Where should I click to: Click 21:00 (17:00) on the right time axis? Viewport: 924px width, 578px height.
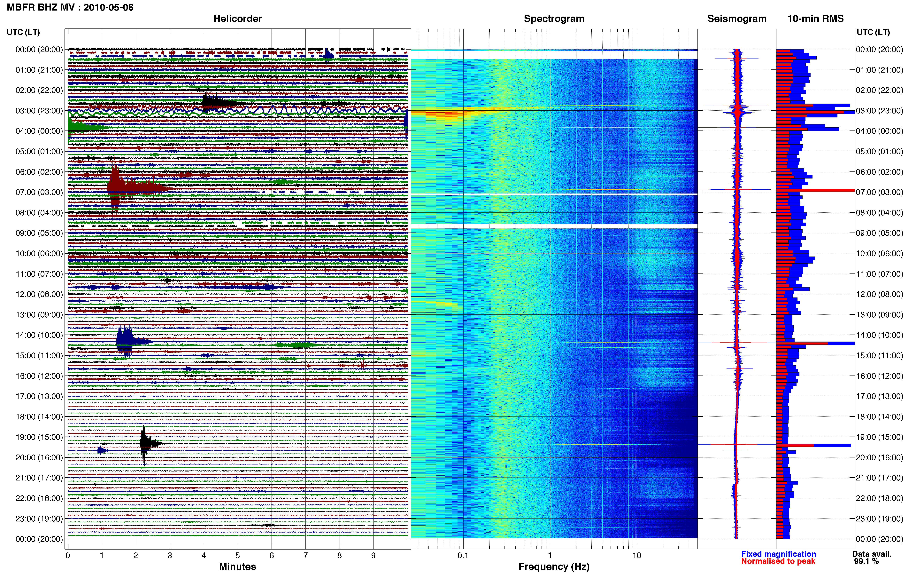click(x=879, y=478)
